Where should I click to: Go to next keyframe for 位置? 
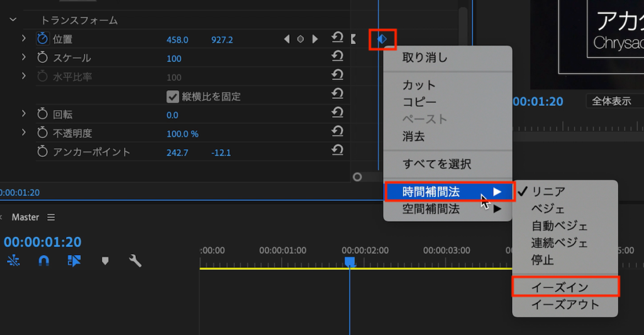pos(314,39)
